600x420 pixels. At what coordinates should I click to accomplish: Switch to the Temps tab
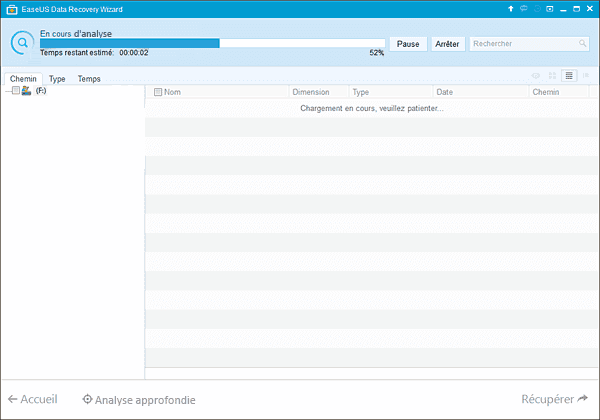click(89, 79)
